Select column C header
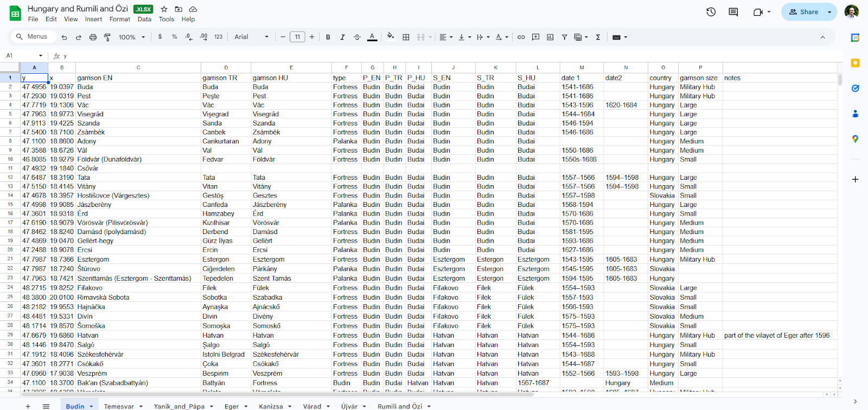 tap(138, 67)
